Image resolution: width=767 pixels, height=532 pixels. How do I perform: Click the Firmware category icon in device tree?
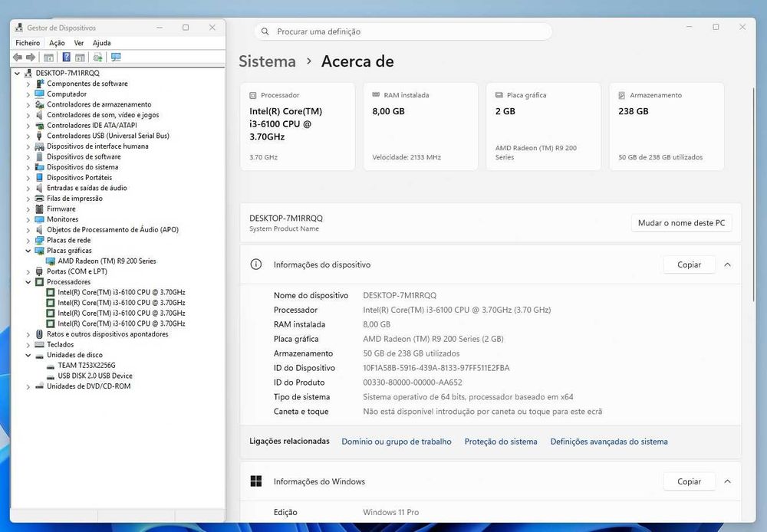pyautogui.click(x=39, y=209)
